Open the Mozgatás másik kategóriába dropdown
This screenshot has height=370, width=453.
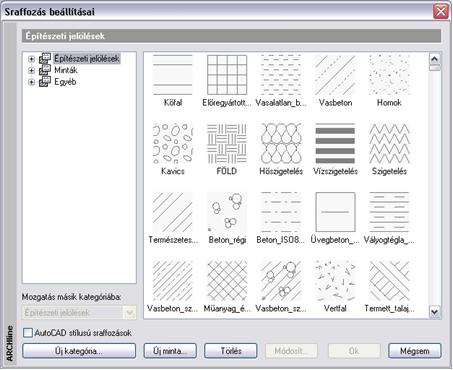point(129,313)
